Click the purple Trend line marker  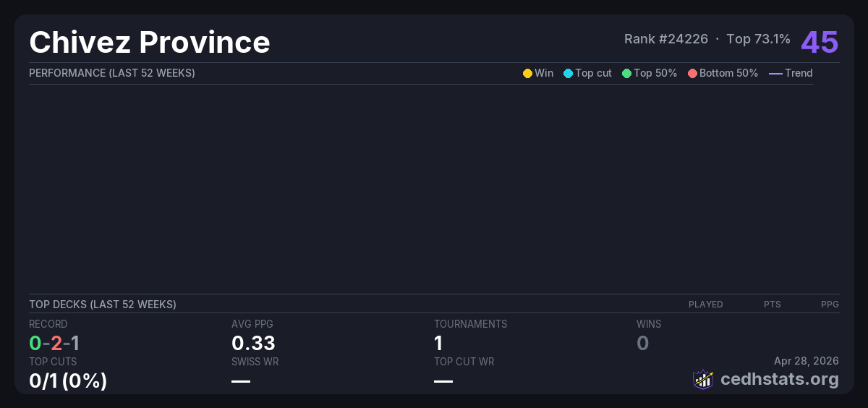(x=775, y=73)
